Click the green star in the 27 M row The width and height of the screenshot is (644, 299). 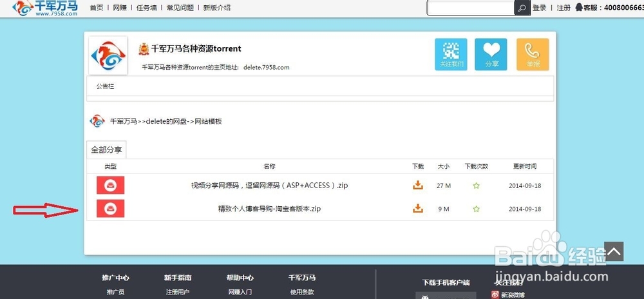point(477,186)
